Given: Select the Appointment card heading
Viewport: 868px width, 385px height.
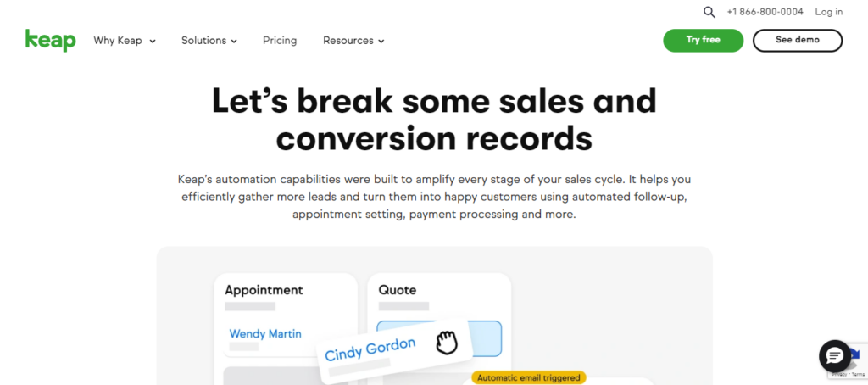Looking at the screenshot, I should [x=264, y=290].
